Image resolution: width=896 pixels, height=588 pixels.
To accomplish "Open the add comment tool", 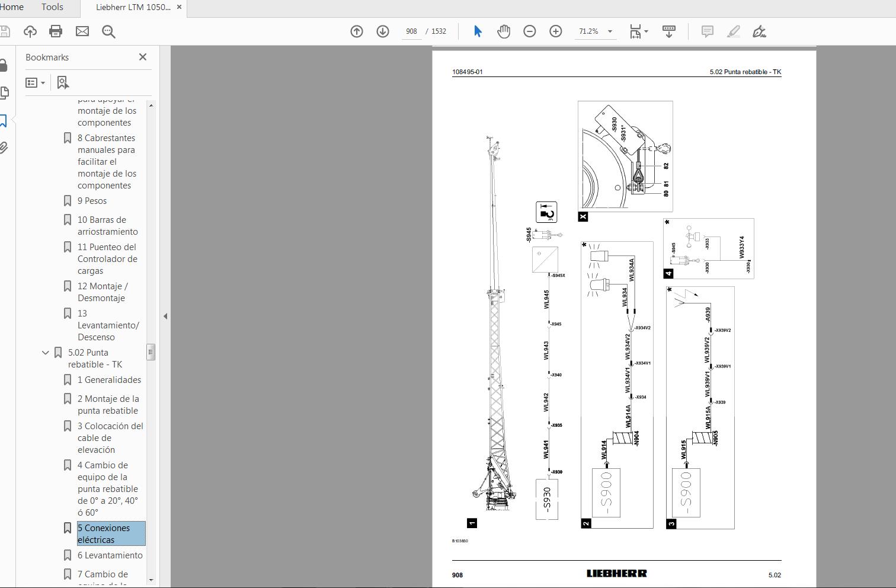I will click(x=707, y=31).
